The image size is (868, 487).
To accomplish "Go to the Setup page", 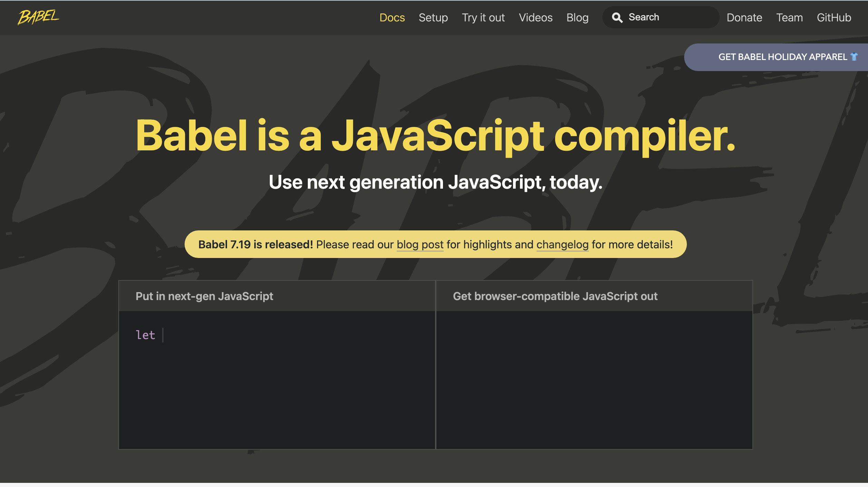I will (x=433, y=18).
